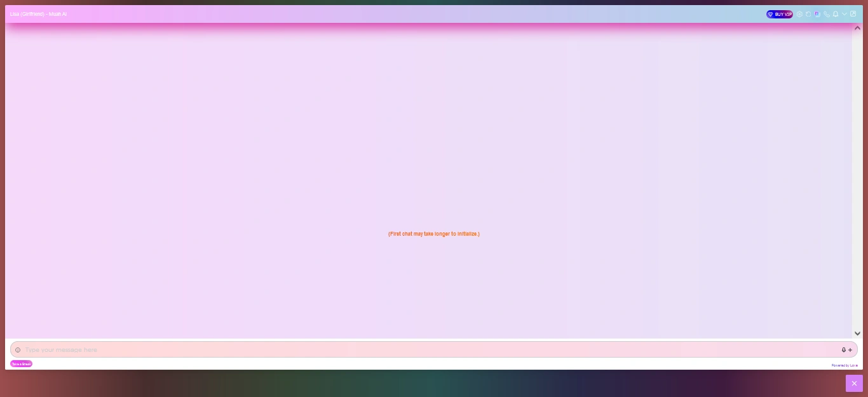Open the avatar photo icon in the toolbar

click(x=817, y=14)
